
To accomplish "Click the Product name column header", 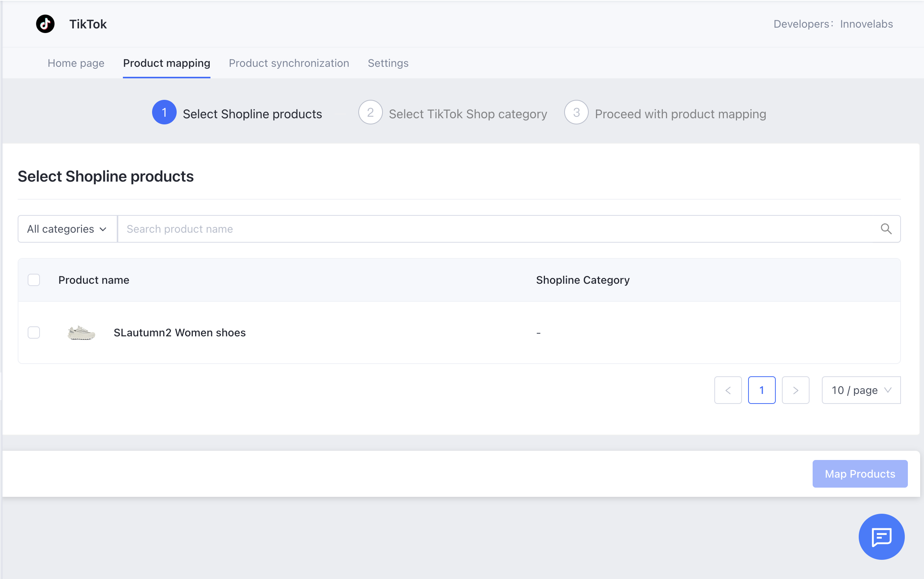I will [94, 280].
